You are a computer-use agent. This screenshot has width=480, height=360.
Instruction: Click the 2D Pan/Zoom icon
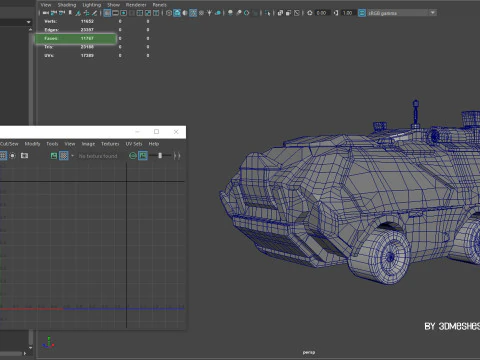[86, 13]
